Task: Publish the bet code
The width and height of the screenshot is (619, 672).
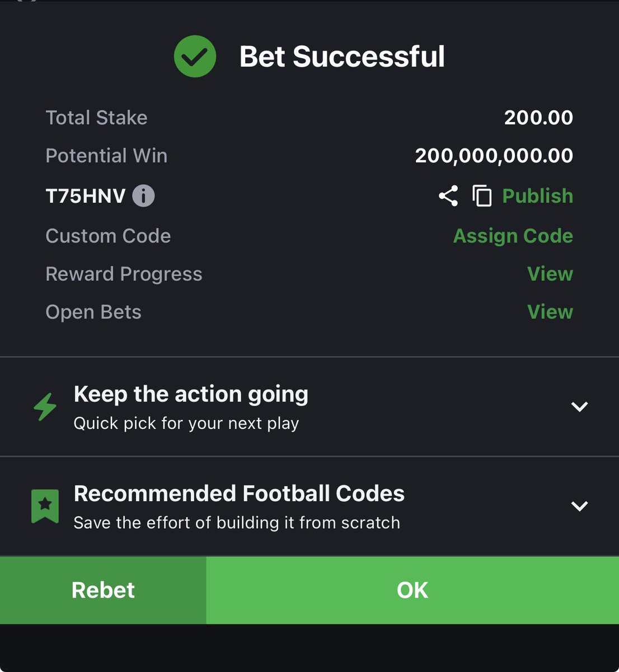Action: pyautogui.click(x=537, y=196)
